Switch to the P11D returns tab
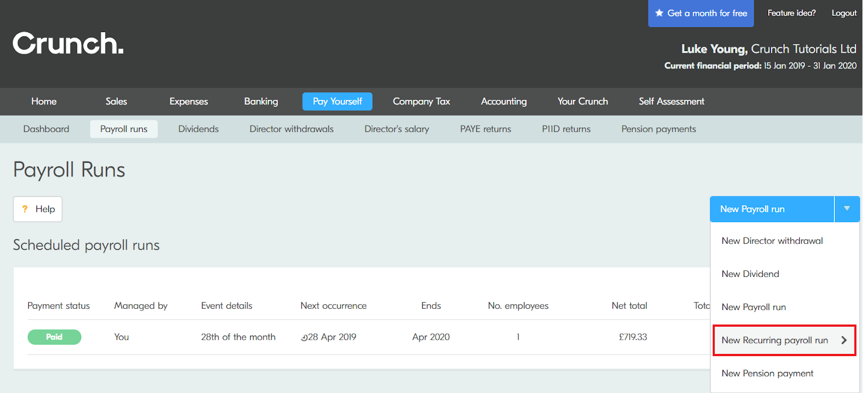868x393 pixels. click(566, 129)
